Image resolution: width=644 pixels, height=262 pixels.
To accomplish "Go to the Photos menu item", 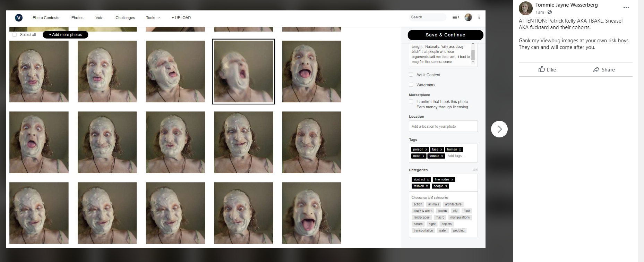I will pyautogui.click(x=77, y=18).
